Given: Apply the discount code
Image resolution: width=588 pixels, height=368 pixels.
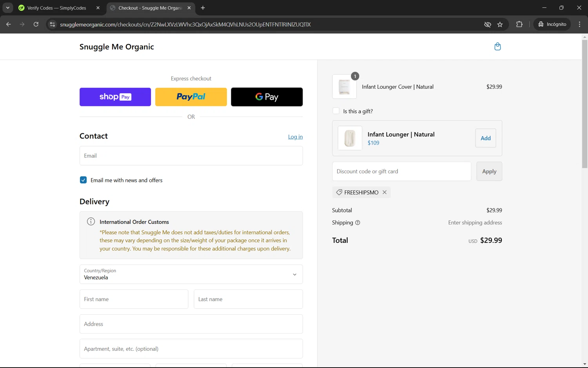Looking at the screenshot, I should pos(489,171).
